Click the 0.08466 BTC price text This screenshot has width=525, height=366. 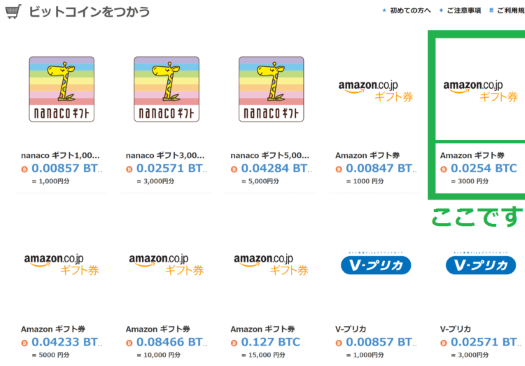[x=170, y=342]
